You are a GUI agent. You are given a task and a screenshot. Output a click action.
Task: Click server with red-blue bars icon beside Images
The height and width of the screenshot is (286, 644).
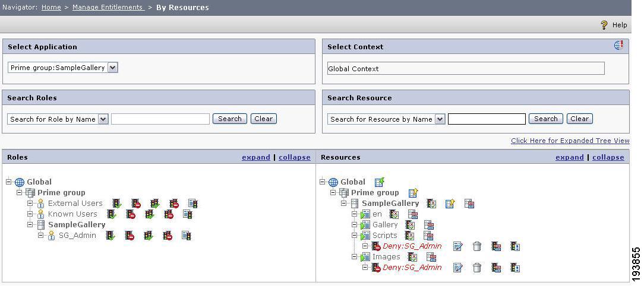[x=431, y=256]
